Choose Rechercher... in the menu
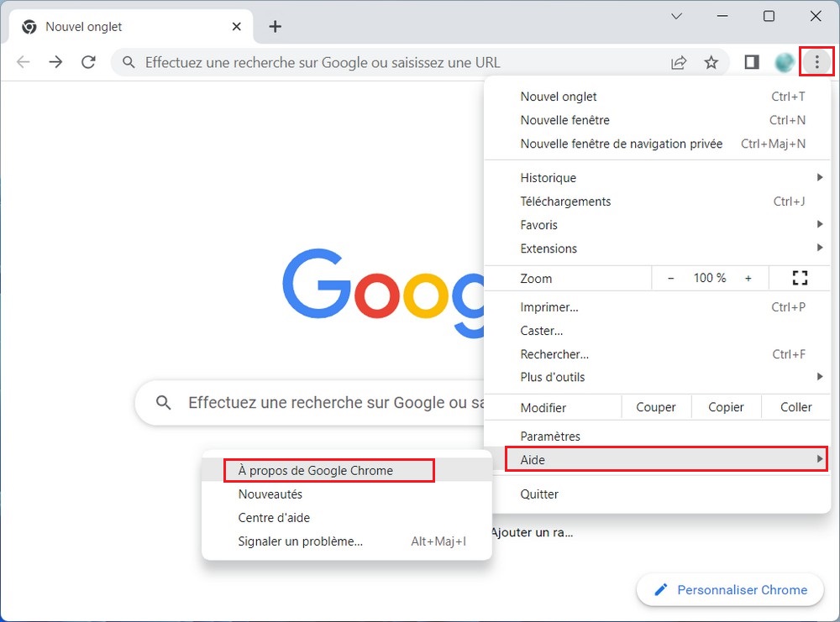 (658, 354)
